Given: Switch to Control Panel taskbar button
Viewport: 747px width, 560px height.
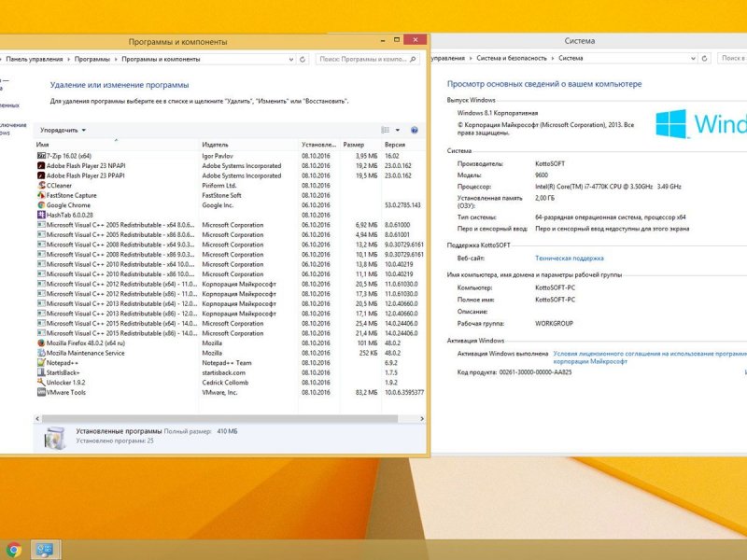Looking at the screenshot, I should [x=45, y=550].
